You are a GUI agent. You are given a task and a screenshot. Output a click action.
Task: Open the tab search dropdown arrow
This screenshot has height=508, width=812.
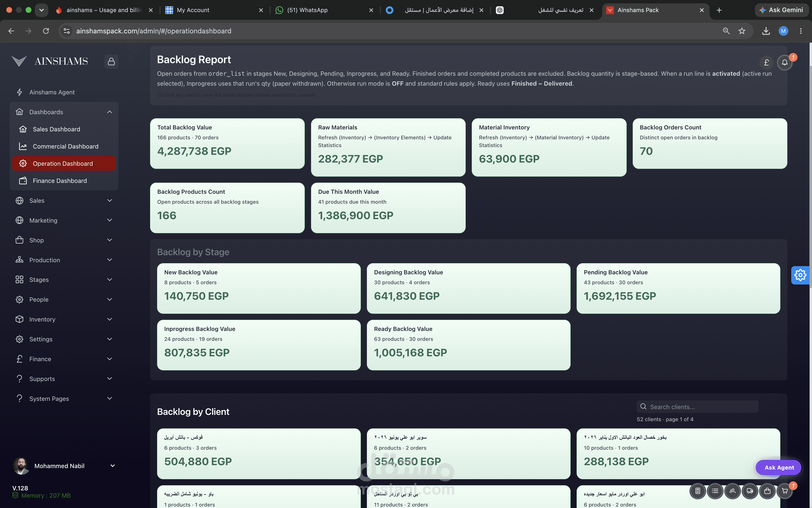(x=42, y=10)
